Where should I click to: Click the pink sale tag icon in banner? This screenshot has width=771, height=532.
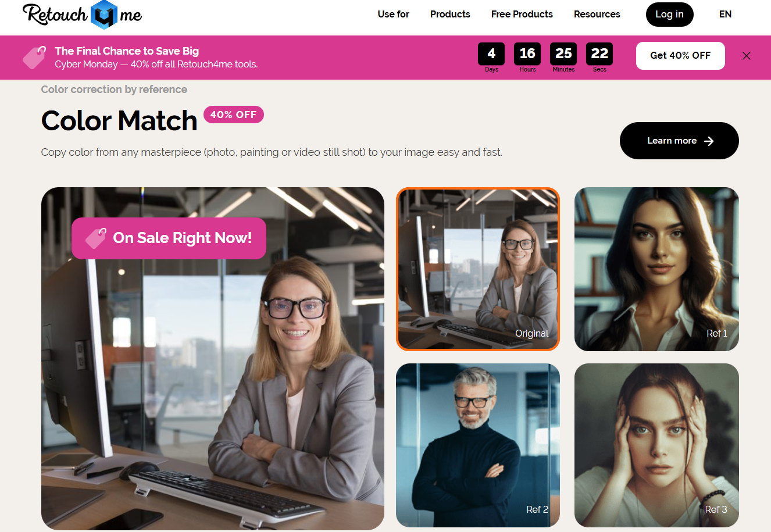pos(34,57)
